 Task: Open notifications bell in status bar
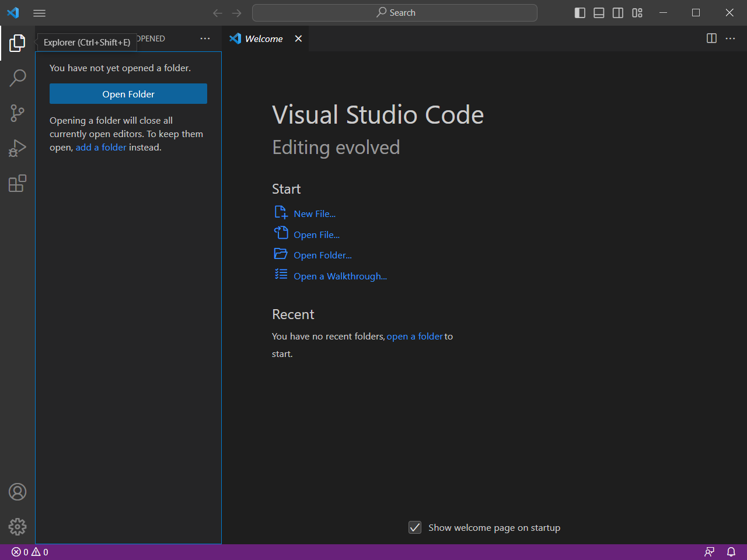731,552
